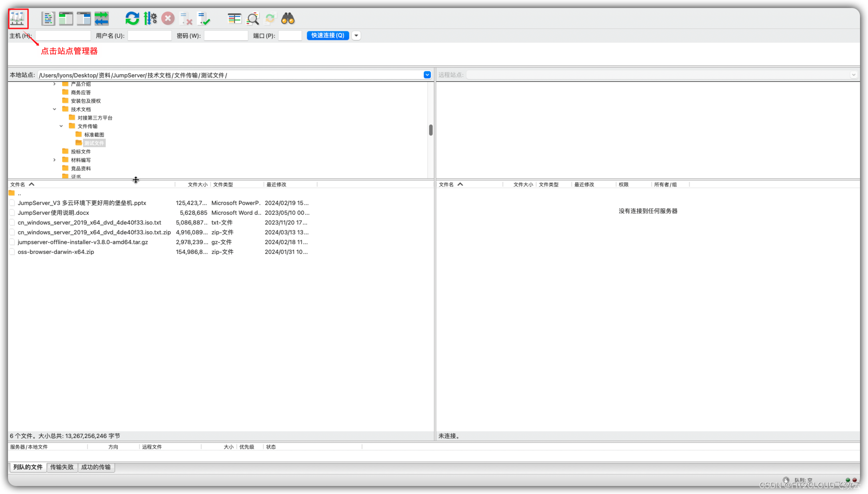Click the 材料编写 folder icon

coord(65,160)
